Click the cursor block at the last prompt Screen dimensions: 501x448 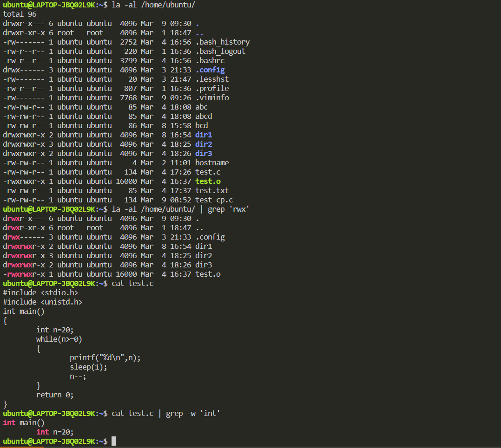(113, 441)
